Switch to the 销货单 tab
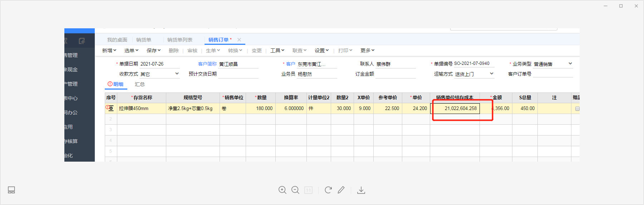This screenshot has height=205, width=644. pos(144,40)
